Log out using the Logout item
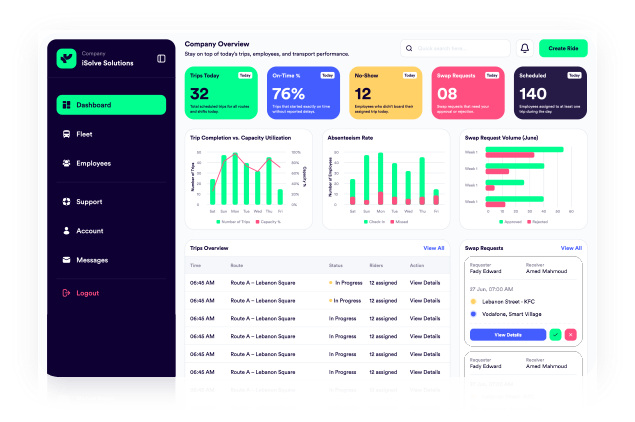635x422 pixels. 88,293
